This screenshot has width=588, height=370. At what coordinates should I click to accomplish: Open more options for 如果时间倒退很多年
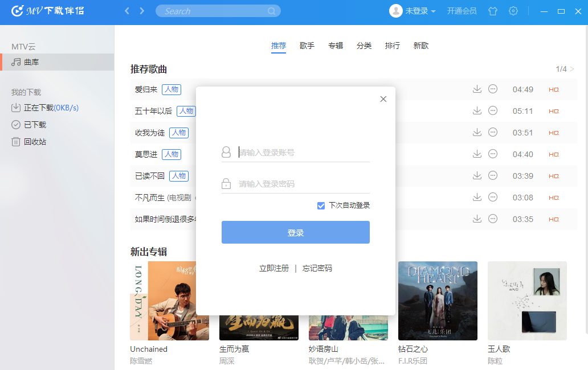click(493, 219)
